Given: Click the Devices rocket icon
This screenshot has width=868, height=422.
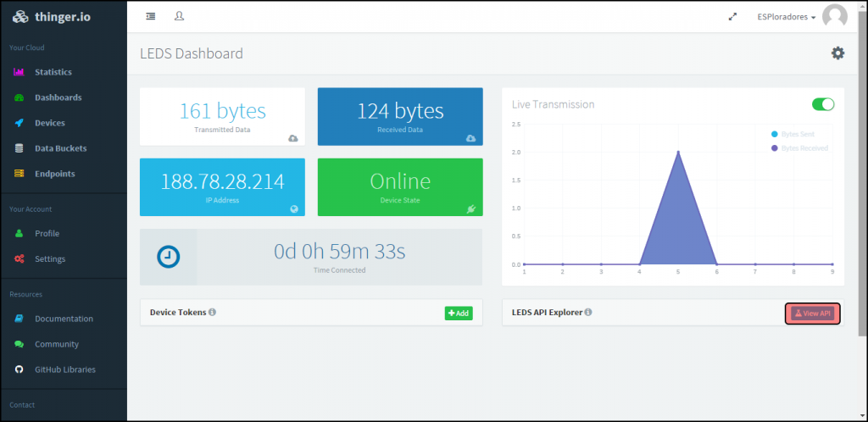Looking at the screenshot, I should [19, 123].
